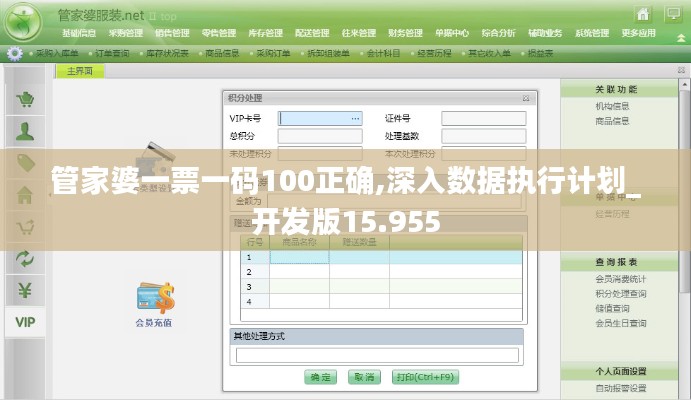Viewport: 691px width, 400px height.
Task: Select the person sidebar icon
Action: click(x=25, y=131)
